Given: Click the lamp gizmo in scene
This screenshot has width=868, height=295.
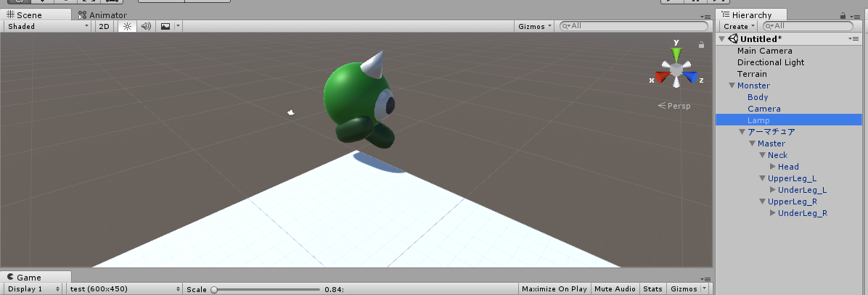Looking at the screenshot, I should coord(291,112).
